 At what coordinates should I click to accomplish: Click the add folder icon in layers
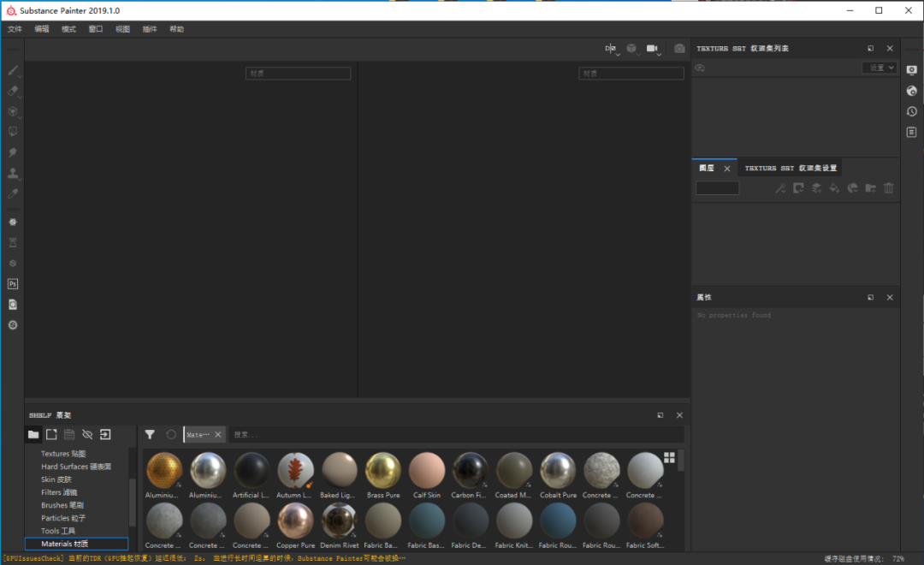(x=870, y=188)
